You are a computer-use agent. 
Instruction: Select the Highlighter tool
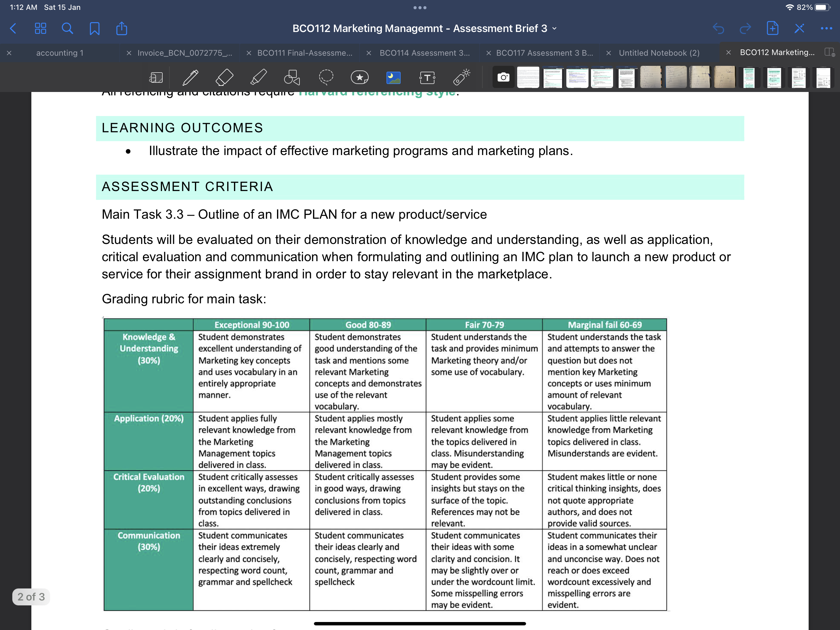pos(259,78)
